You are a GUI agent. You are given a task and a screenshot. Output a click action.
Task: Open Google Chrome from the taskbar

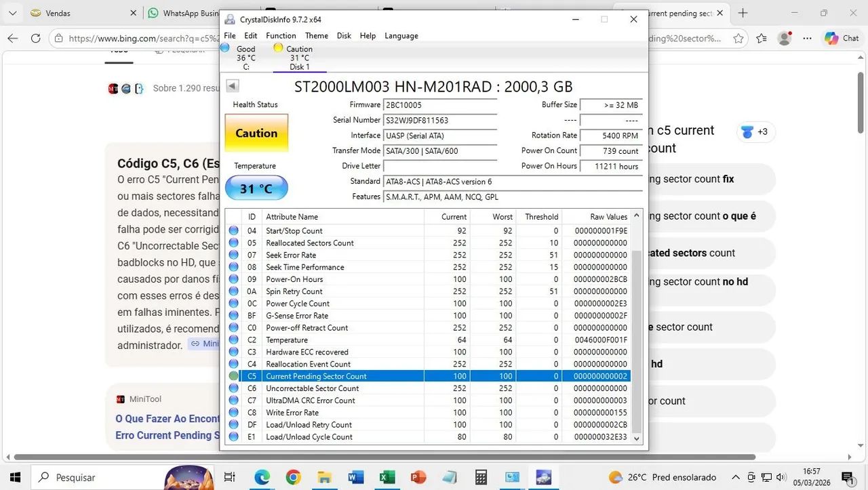(293, 477)
